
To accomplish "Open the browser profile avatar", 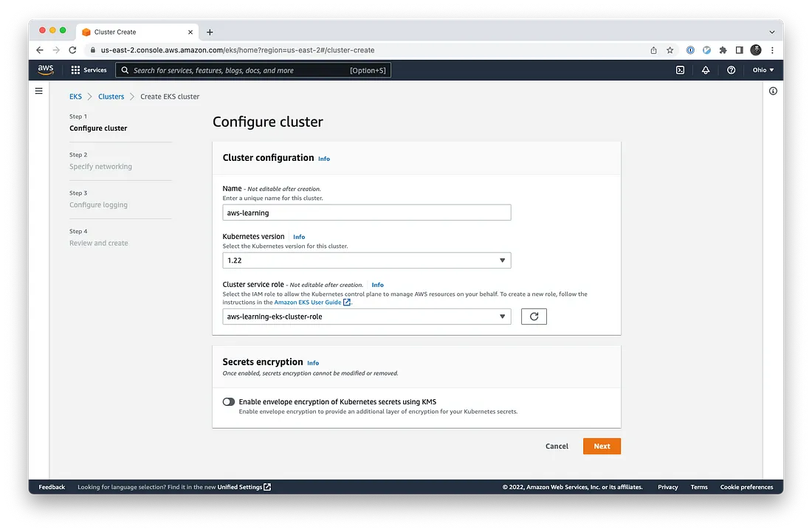I will click(756, 50).
